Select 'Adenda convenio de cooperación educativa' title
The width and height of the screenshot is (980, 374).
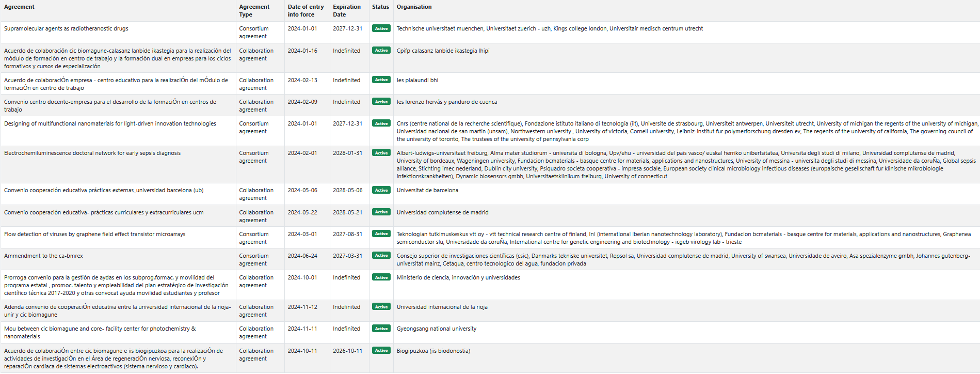118,310
